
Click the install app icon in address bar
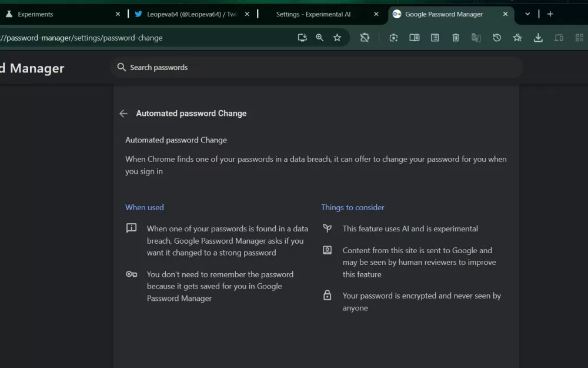pos(302,38)
